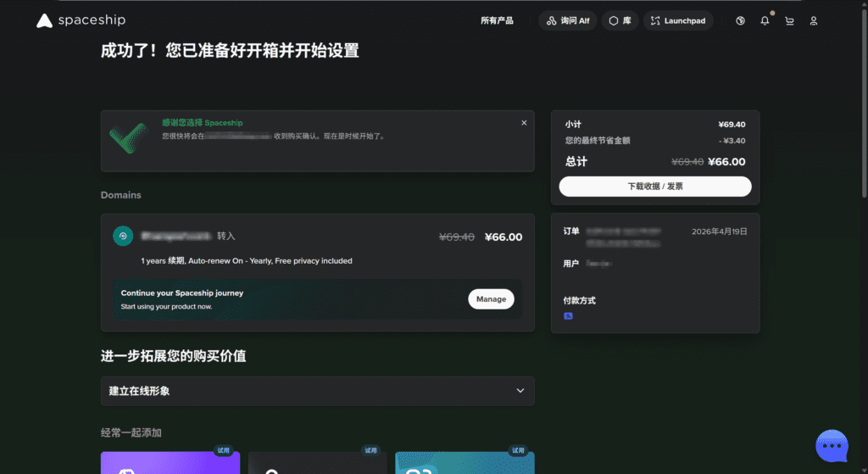Click the Spaceship logo
Screen dimensions: 868x474
point(81,20)
